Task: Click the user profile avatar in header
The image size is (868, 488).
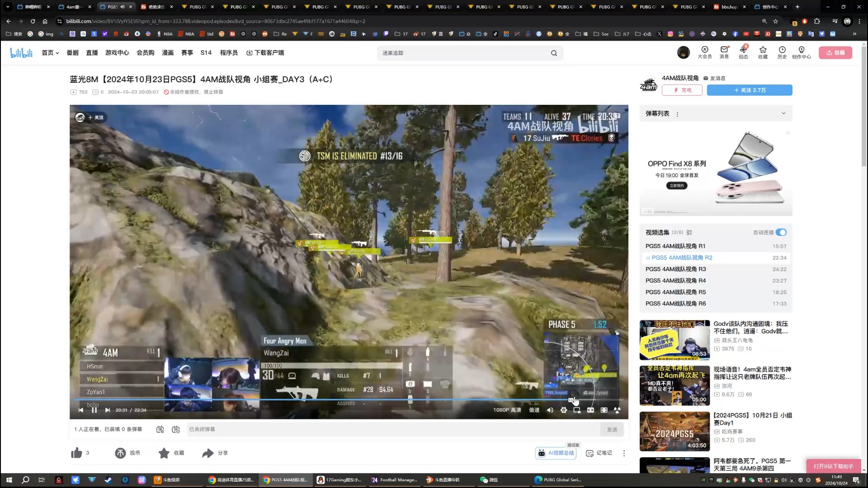Action: pyautogui.click(x=683, y=52)
